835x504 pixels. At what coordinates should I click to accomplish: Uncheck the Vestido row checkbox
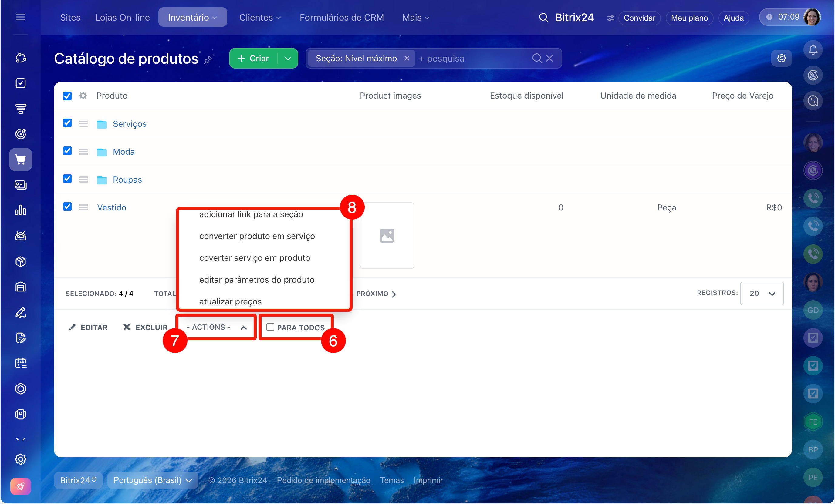(67, 207)
